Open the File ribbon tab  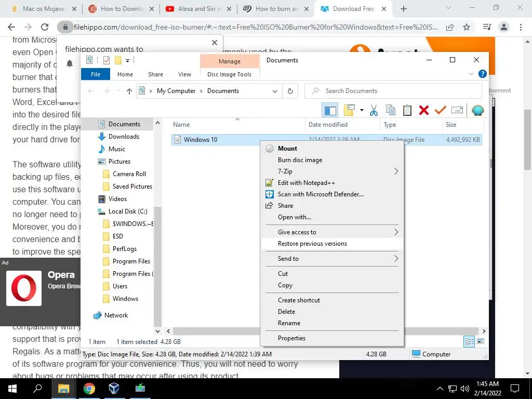pos(96,74)
